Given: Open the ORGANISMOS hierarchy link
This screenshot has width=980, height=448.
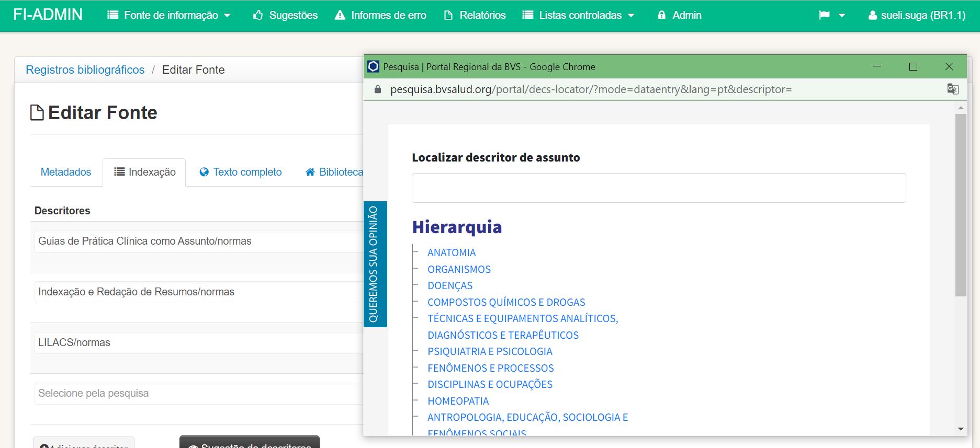Looking at the screenshot, I should (459, 269).
